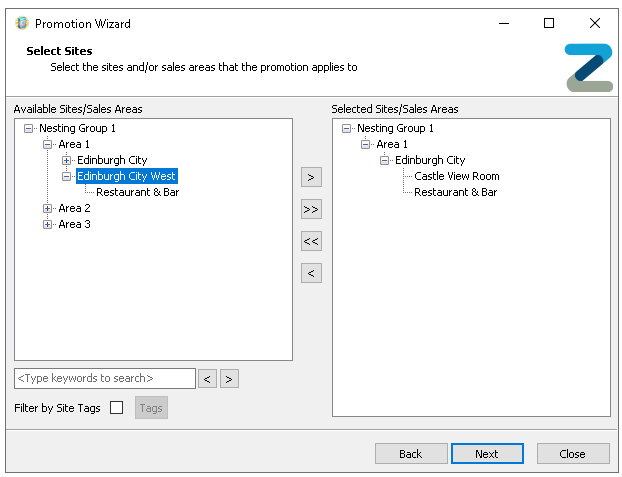Click the single left arrow remove button

[x=311, y=273]
